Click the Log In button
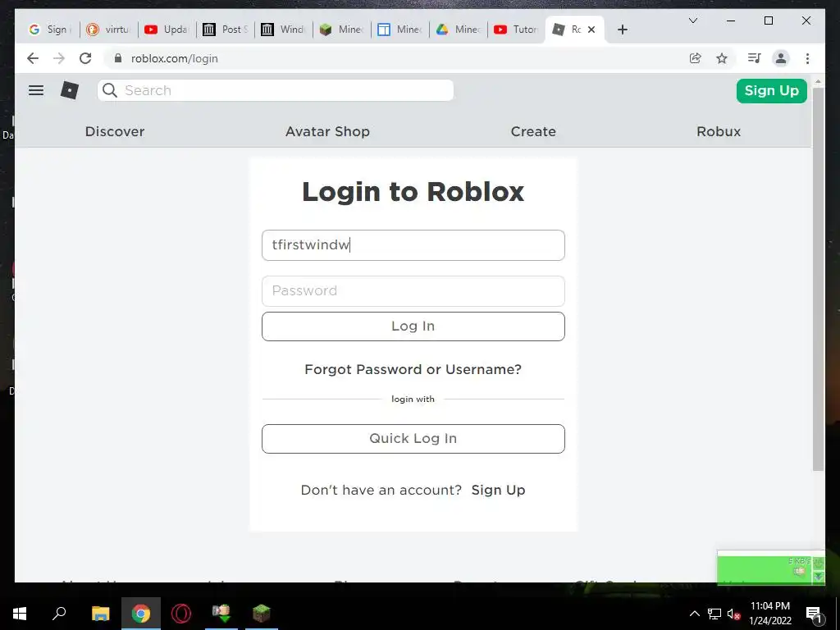The height and width of the screenshot is (630, 840). pyautogui.click(x=413, y=326)
